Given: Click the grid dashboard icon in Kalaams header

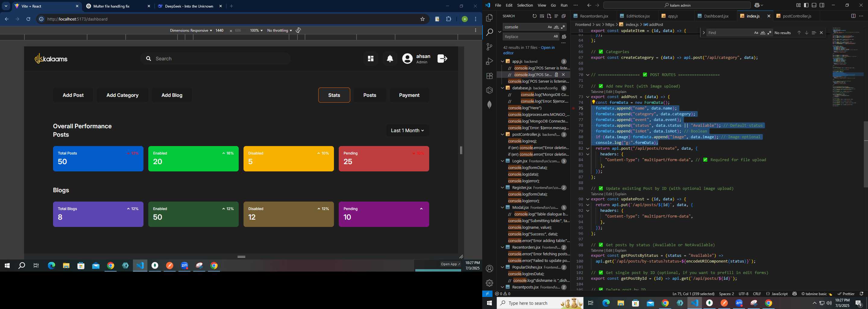Looking at the screenshot, I should [x=371, y=59].
